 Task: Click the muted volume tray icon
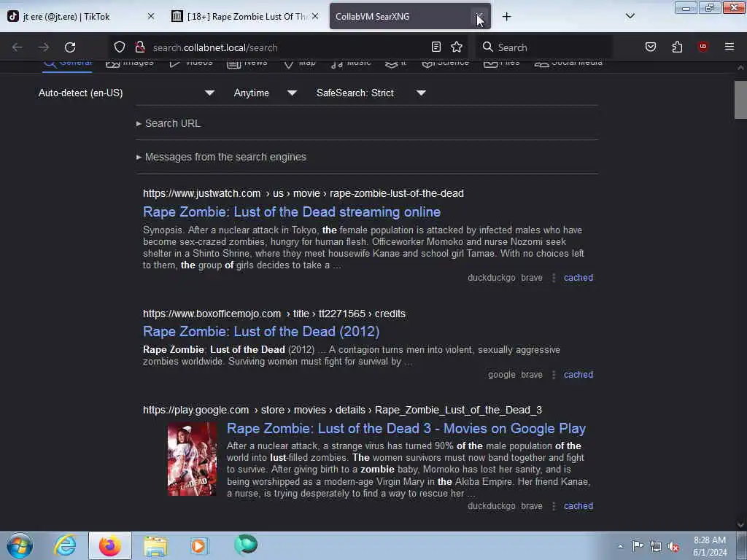tap(673, 547)
